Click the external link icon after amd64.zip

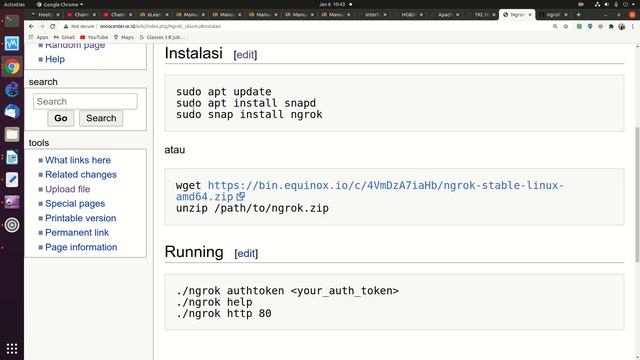(x=241, y=197)
